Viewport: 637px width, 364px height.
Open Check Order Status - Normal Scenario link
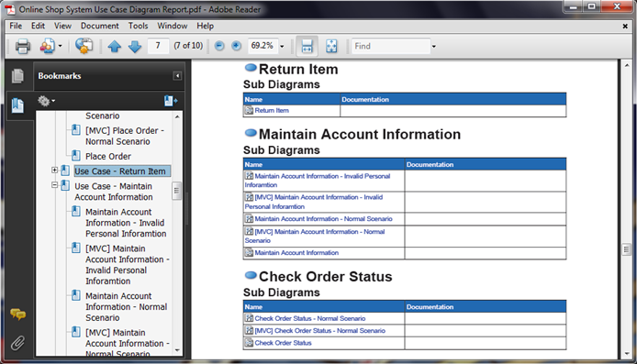[310, 318]
